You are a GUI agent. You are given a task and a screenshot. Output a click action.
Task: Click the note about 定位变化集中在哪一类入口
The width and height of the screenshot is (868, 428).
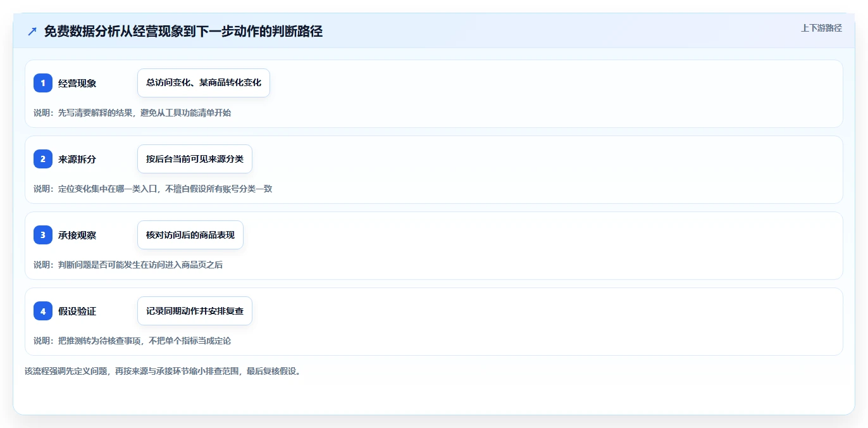point(152,189)
